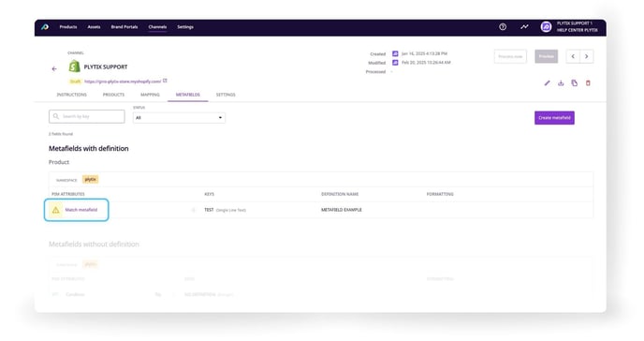The height and width of the screenshot is (341, 644).
Task: Open Products in top navigation
Action: [68, 27]
